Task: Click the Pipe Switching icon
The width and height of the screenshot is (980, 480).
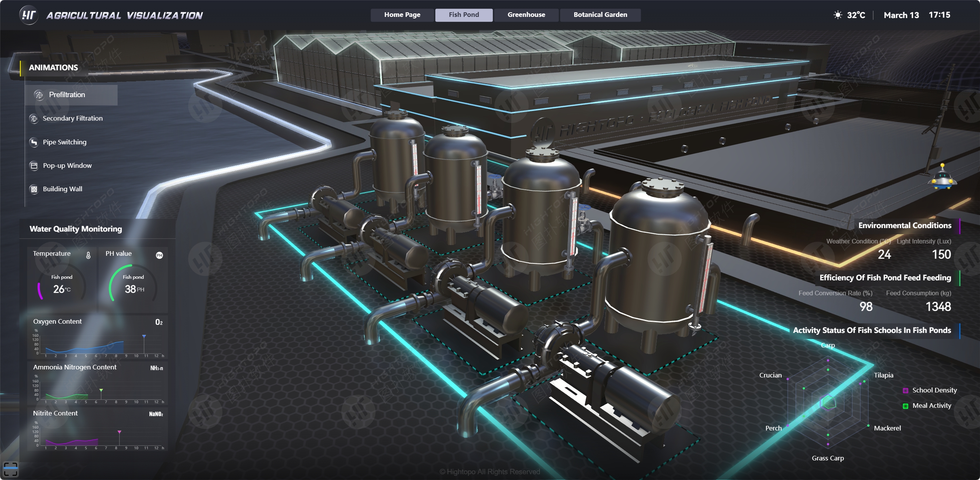Action: [34, 142]
